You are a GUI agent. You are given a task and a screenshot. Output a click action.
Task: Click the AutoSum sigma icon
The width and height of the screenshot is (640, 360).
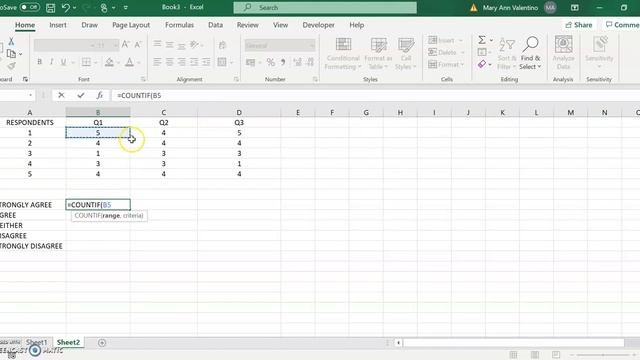482,40
